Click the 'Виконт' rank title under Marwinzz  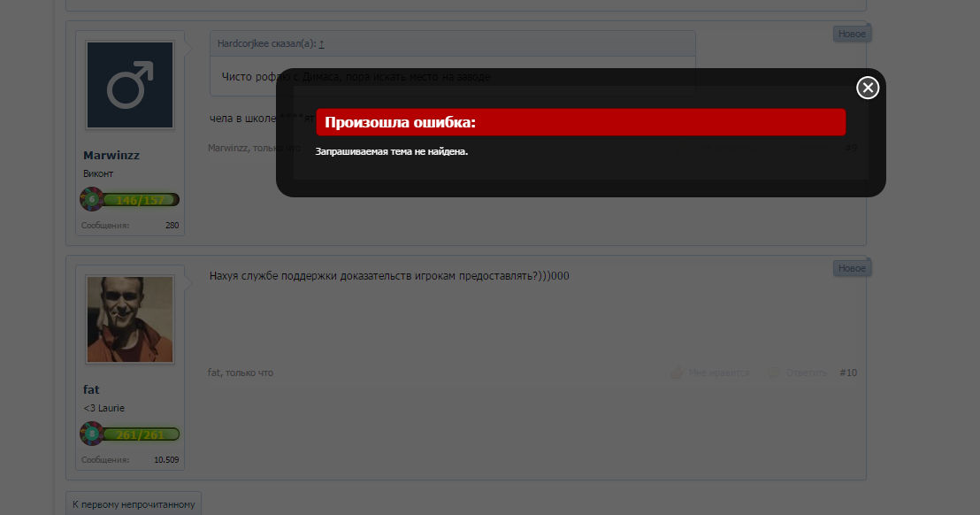coord(98,173)
